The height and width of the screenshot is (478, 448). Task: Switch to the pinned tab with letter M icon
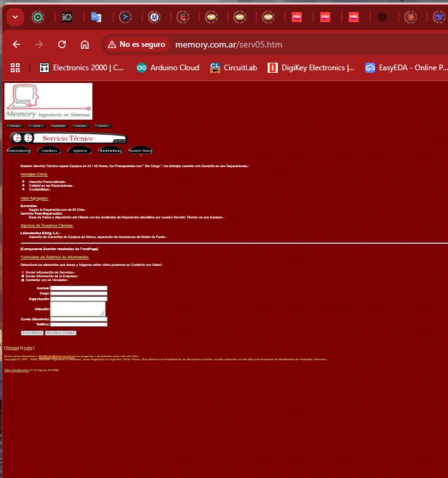click(x=154, y=17)
